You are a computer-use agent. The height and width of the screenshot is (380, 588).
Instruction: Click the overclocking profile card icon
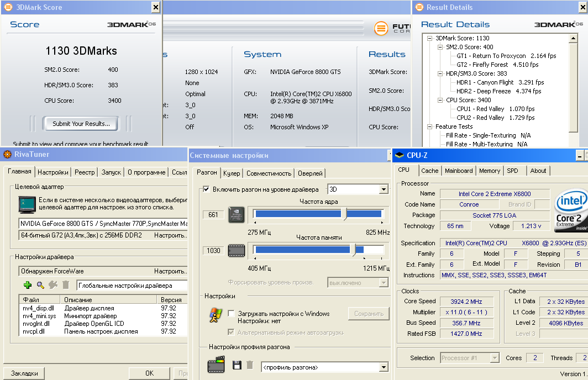216,365
